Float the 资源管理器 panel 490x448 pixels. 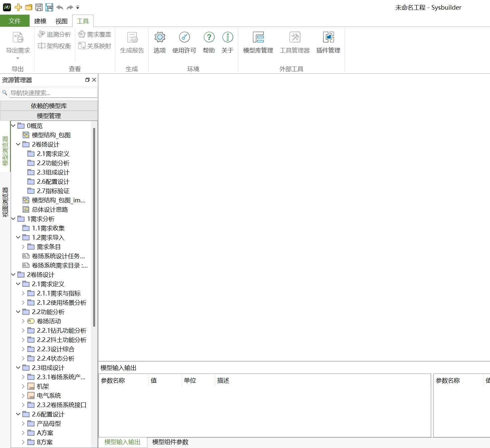tap(87, 80)
